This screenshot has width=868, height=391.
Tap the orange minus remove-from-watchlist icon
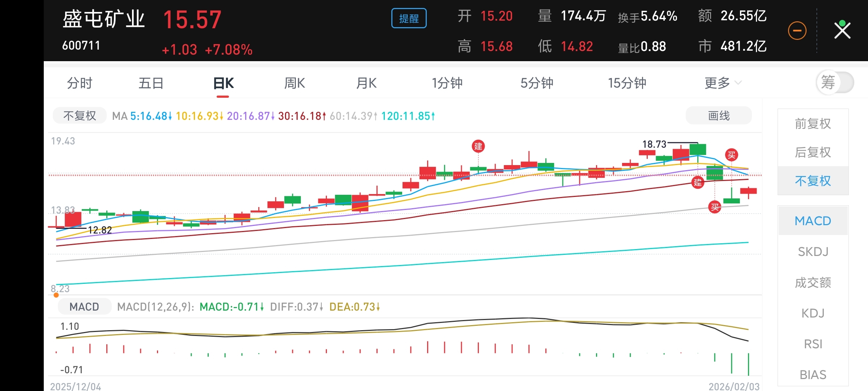[x=797, y=31]
